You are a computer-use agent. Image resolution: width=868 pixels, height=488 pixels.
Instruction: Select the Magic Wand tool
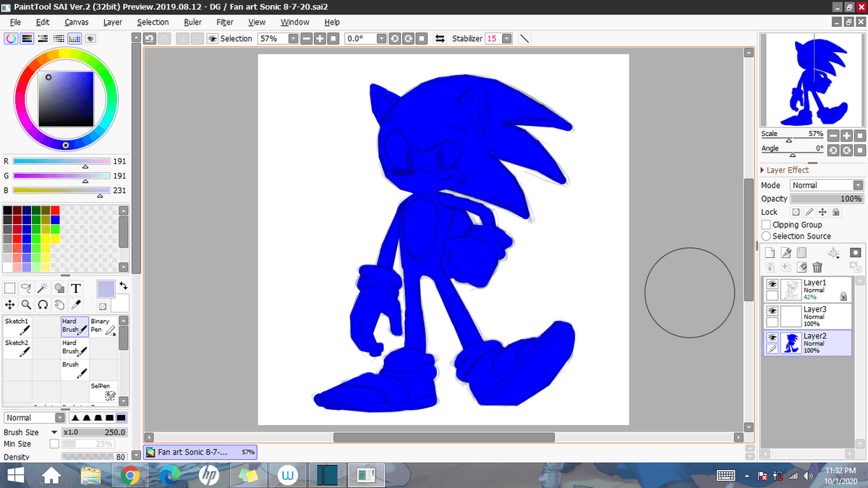(x=43, y=288)
